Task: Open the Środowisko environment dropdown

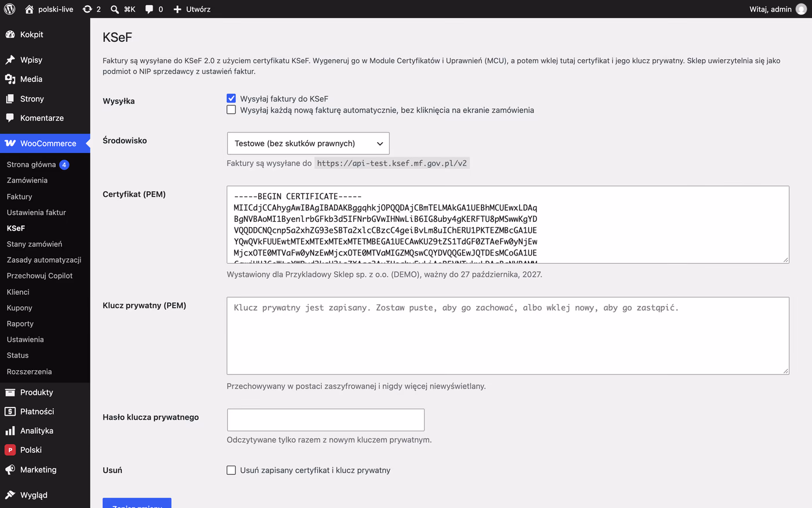Action: point(308,143)
